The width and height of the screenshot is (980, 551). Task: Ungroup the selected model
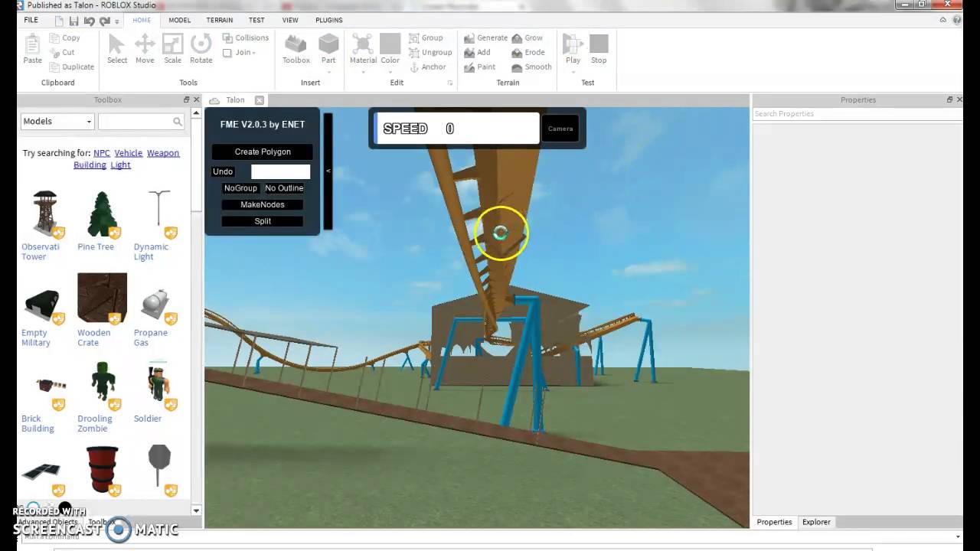(430, 52)
